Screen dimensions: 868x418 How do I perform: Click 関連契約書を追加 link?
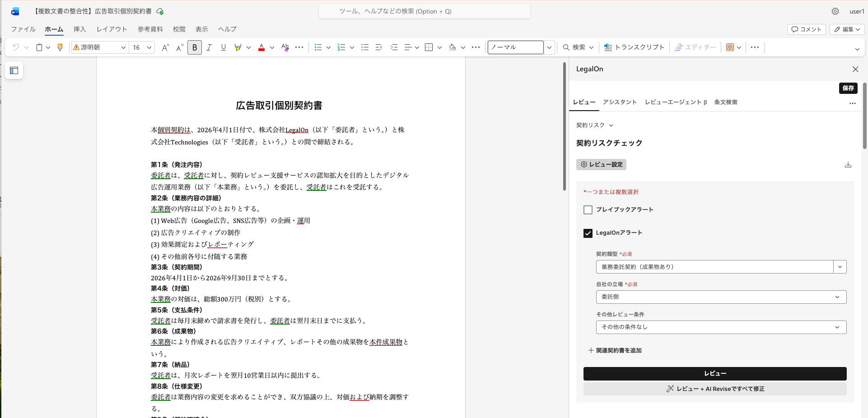click(615, 350)
